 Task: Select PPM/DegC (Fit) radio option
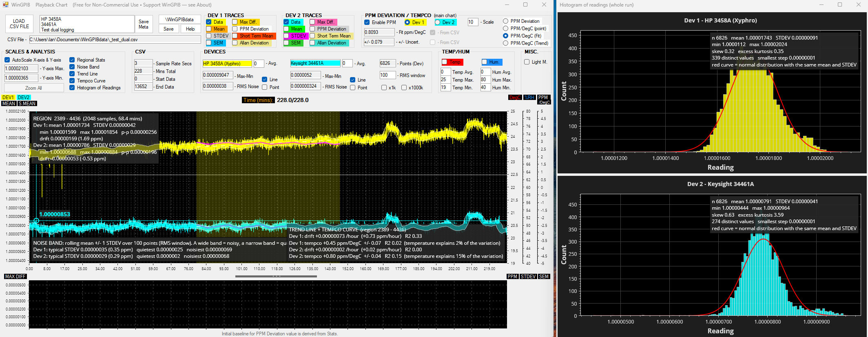505,36
